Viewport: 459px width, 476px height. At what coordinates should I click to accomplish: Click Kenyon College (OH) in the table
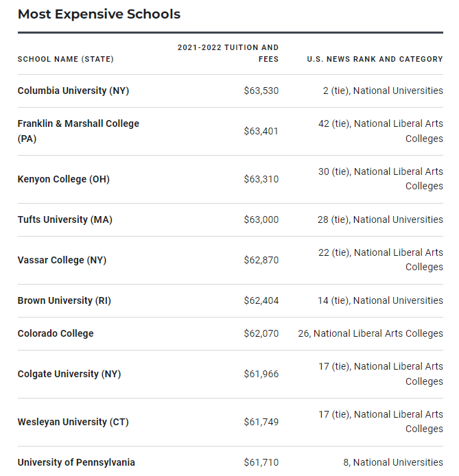pos(64,179)
